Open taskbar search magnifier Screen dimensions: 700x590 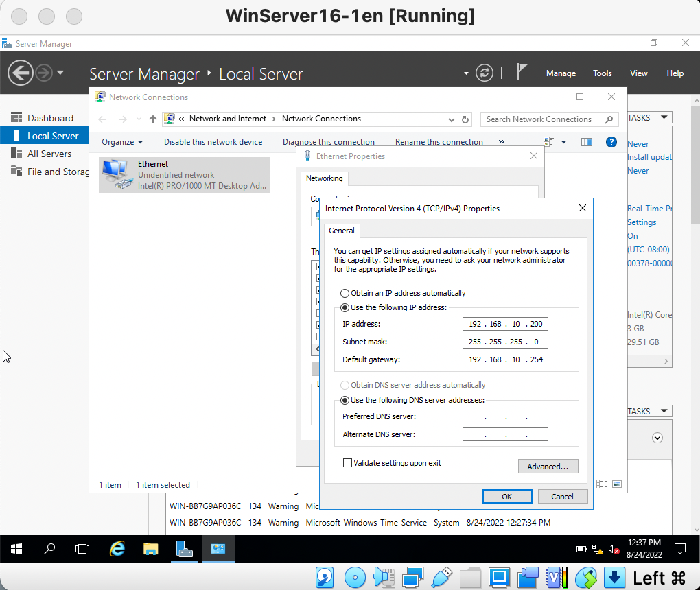pyautogui.click(x=49, y=549)
